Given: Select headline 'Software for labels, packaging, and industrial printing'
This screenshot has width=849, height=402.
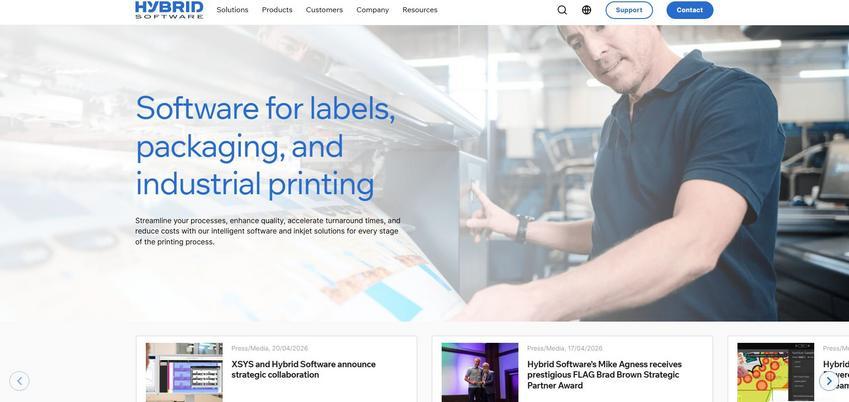Looking at the screenshot, I should click(x=265, y=146).
